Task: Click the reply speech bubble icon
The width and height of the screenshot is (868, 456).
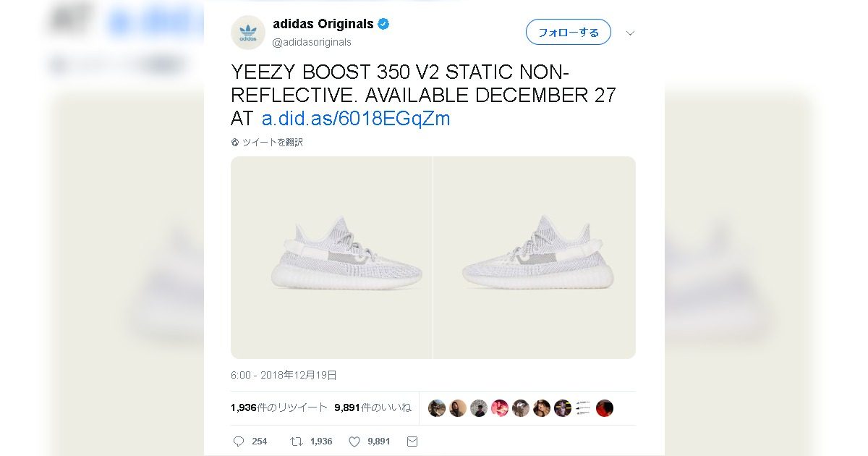Action: tap(239, 441)
